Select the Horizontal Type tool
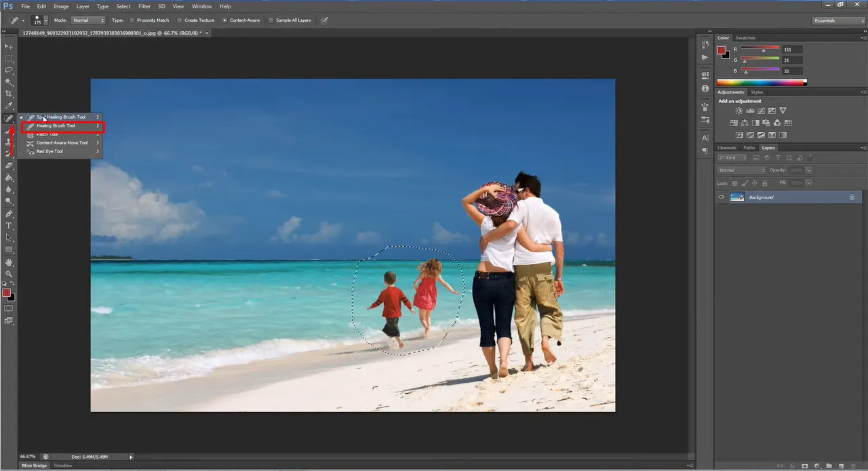 point(9,226)
